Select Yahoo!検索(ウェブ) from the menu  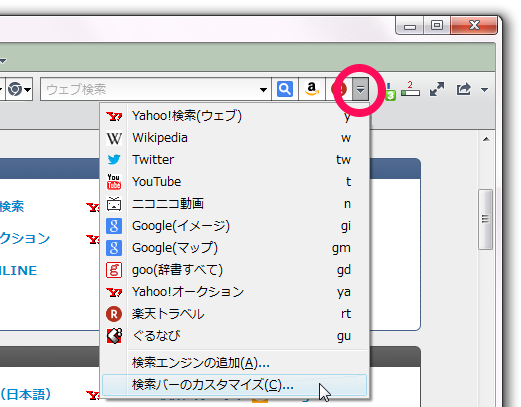click(x=235, y=116)
